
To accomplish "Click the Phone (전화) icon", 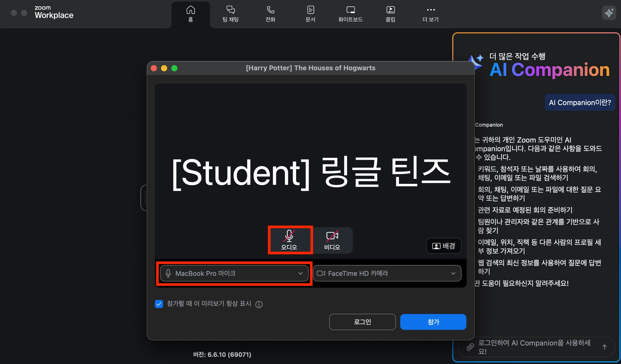I will click(x=270, y=14).
